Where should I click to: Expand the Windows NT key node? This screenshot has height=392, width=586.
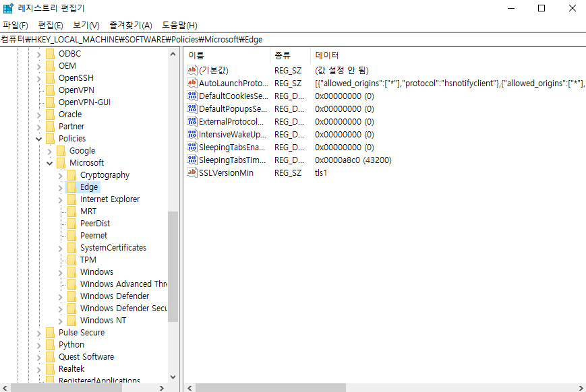[60, 321]
